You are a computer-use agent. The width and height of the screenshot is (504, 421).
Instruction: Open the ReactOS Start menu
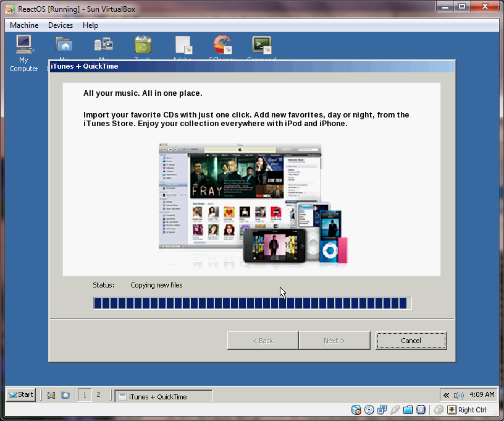coord(20,395)
